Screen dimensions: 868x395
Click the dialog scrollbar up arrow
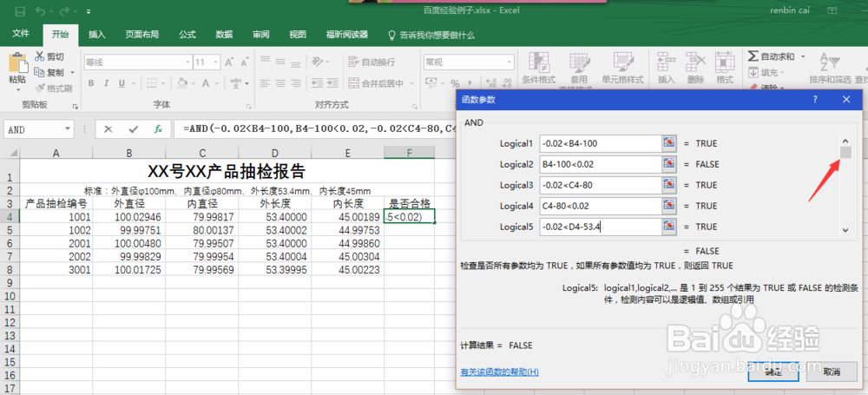point(845,141)
